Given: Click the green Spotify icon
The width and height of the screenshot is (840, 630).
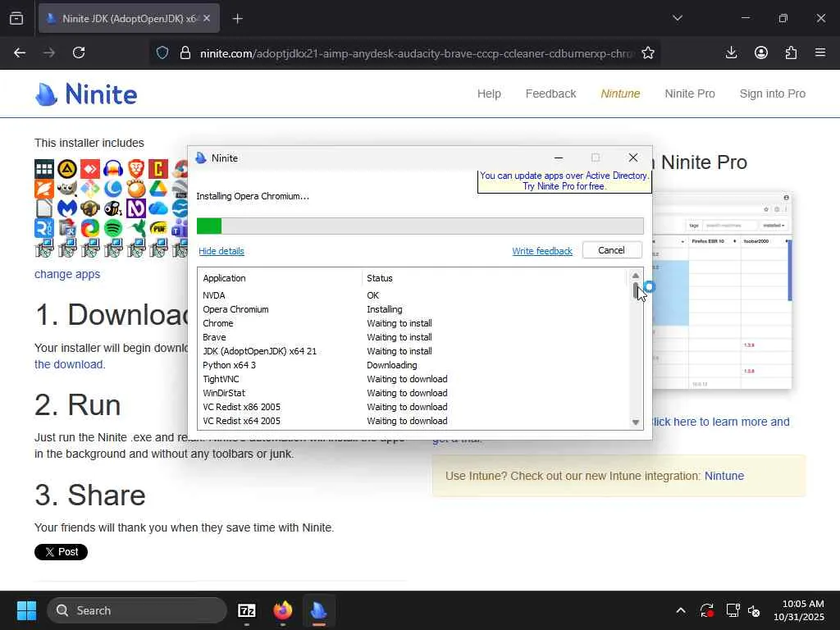Looking at the screenshot, I should [x=113, y=228].
